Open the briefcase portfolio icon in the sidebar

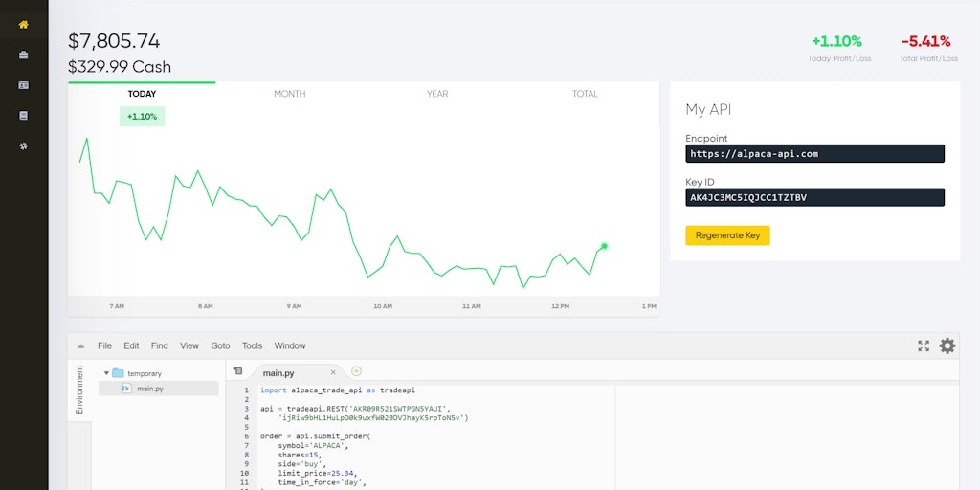tap(24, 55)
